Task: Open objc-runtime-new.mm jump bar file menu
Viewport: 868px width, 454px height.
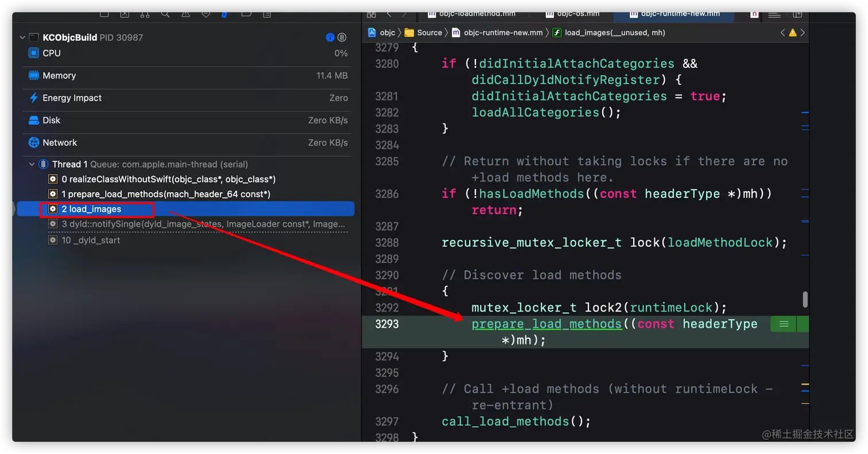Action: click(497, 33)
